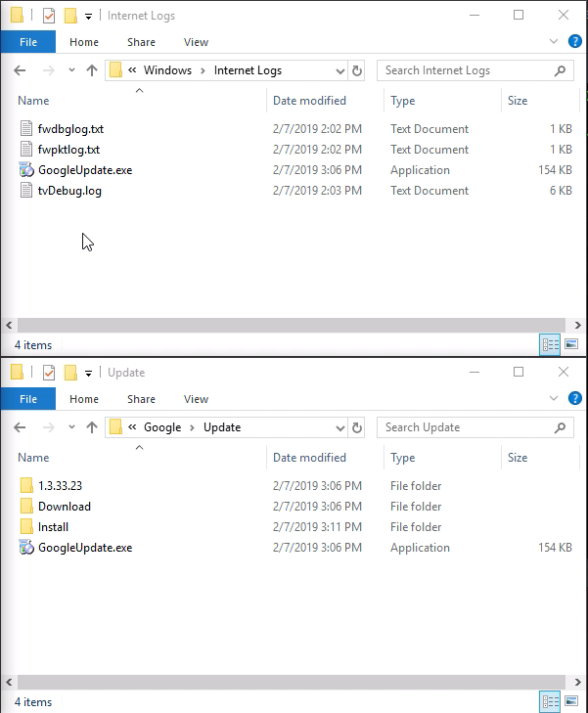Click GoogleUpdate.exe icon in Internet Logs window

26,170
